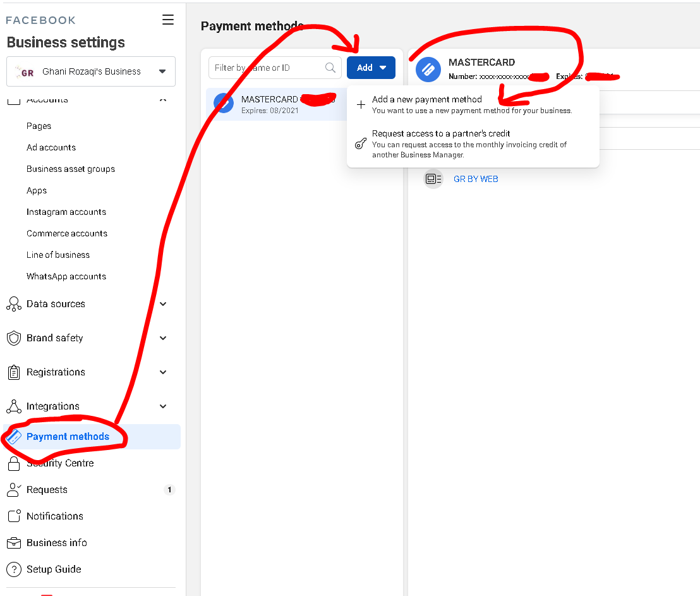Click the Business settings heading

tap(66, 42)
